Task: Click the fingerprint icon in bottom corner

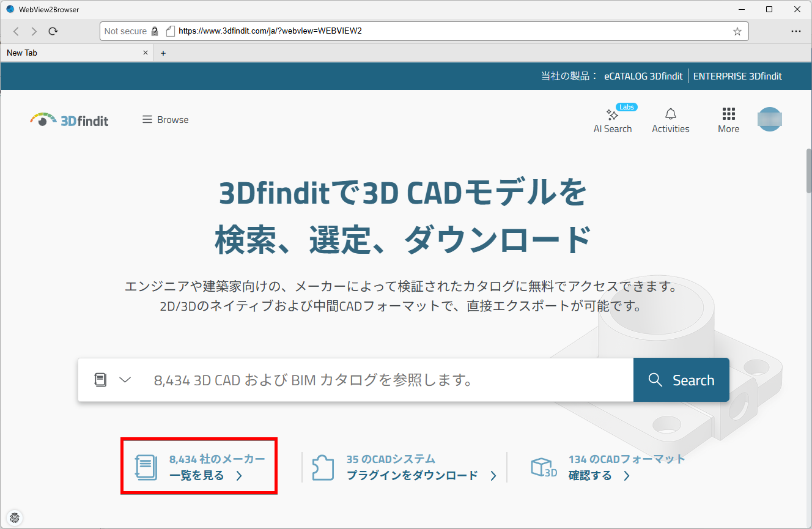Action: [15, 517]
